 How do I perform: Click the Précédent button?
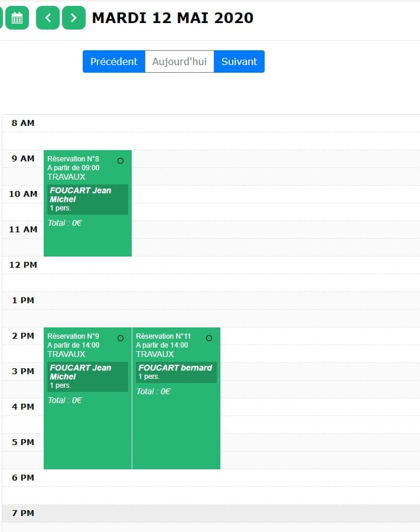click(x=114, y=61)
